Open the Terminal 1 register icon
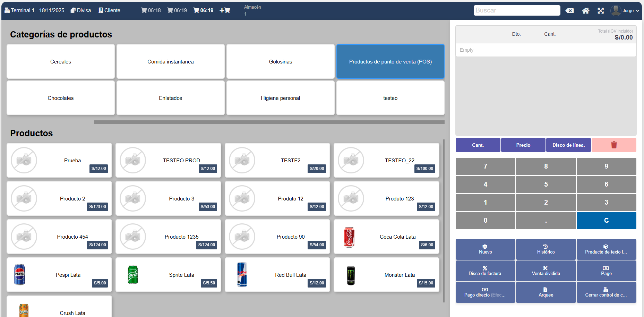 7,10
